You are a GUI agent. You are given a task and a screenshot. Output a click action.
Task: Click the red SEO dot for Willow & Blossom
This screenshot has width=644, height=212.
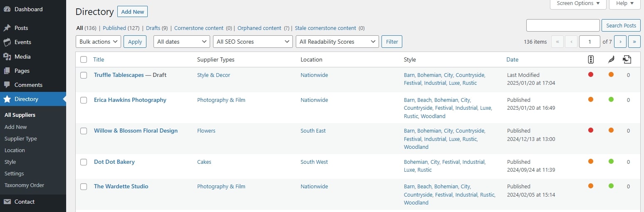(591, 131)
